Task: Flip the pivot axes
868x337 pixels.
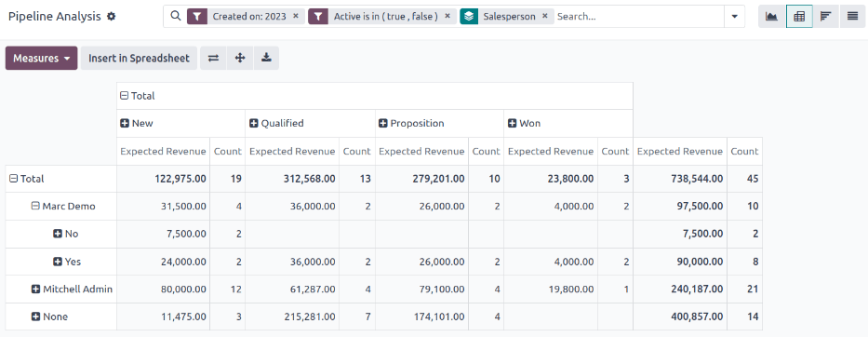Action: (213, 59)
